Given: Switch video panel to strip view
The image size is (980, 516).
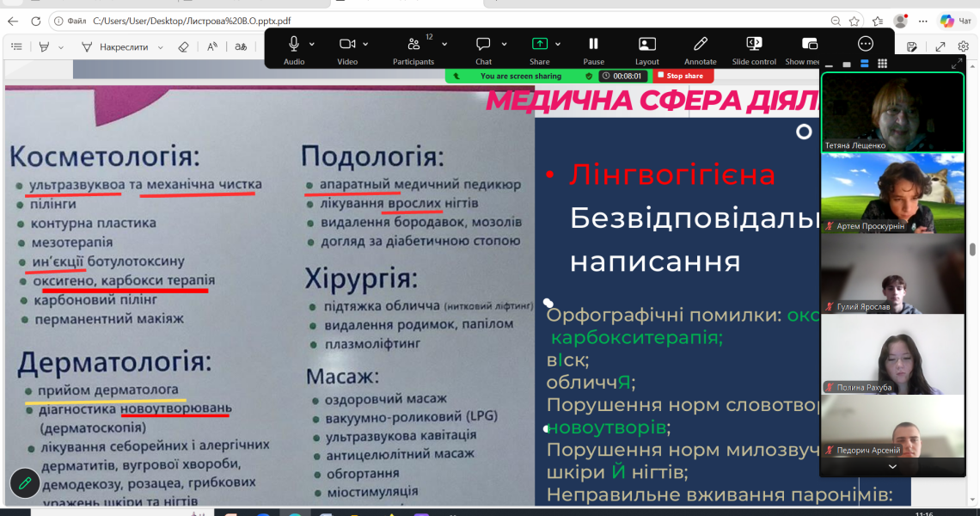Looking at the screenshot, I should [864, 64].
